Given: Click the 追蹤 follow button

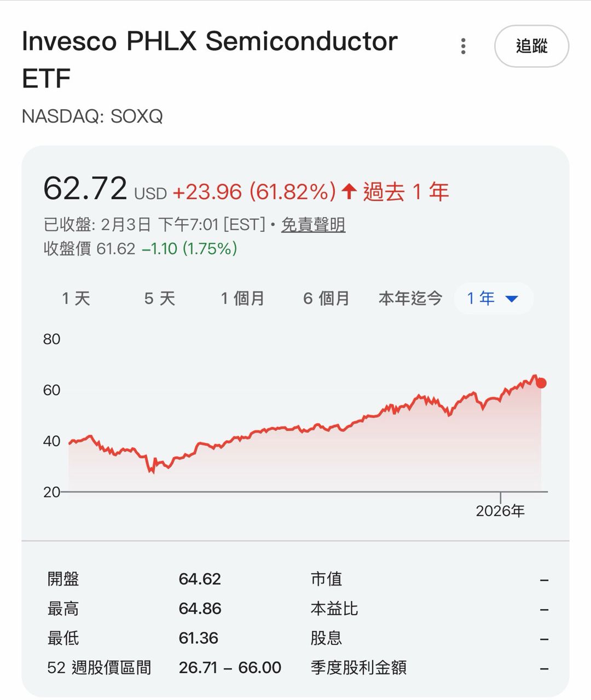Looking at the screenshot, I should pos(531,46).
